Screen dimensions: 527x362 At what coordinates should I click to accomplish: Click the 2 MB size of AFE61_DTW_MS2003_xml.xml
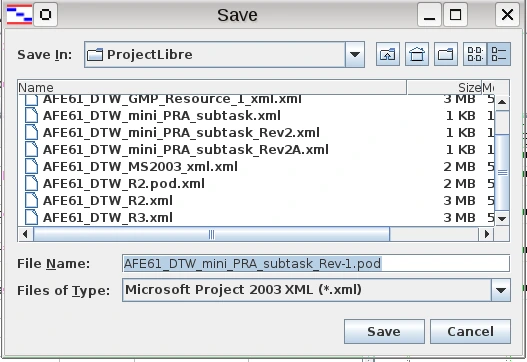point(459,167)
